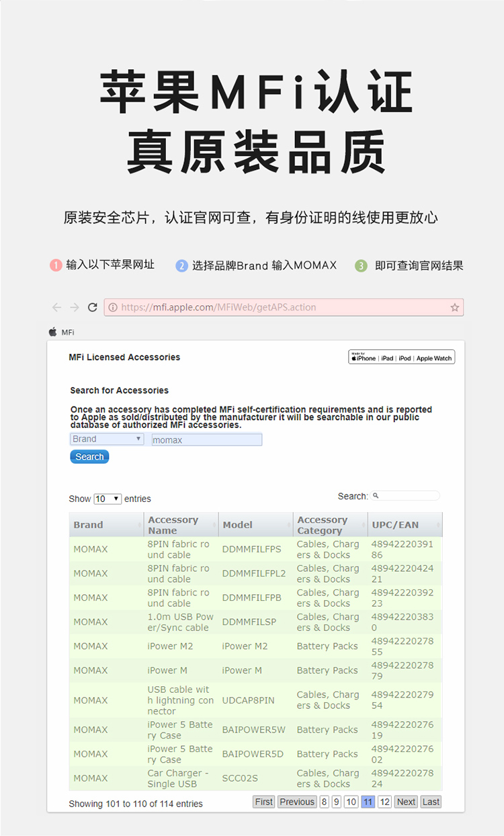
Task: Bookmark page with the star icon
Action: tap(455, 307)
